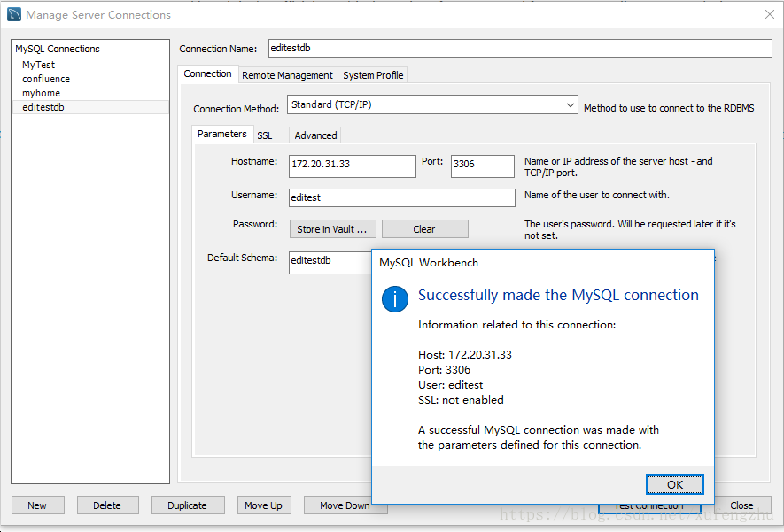The height and width of the screenshot is (532, 784).
Task: Click 'Information related to this connection:' text
Action: tap(517, 325)
